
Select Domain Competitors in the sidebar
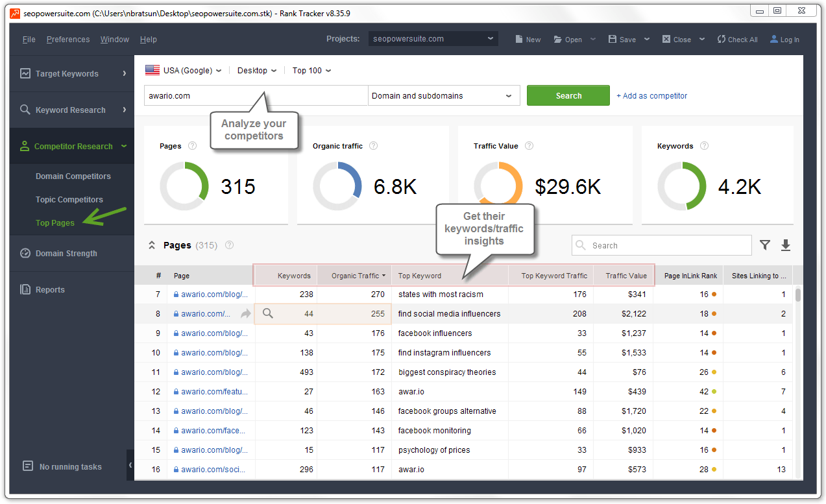[73, 176]
